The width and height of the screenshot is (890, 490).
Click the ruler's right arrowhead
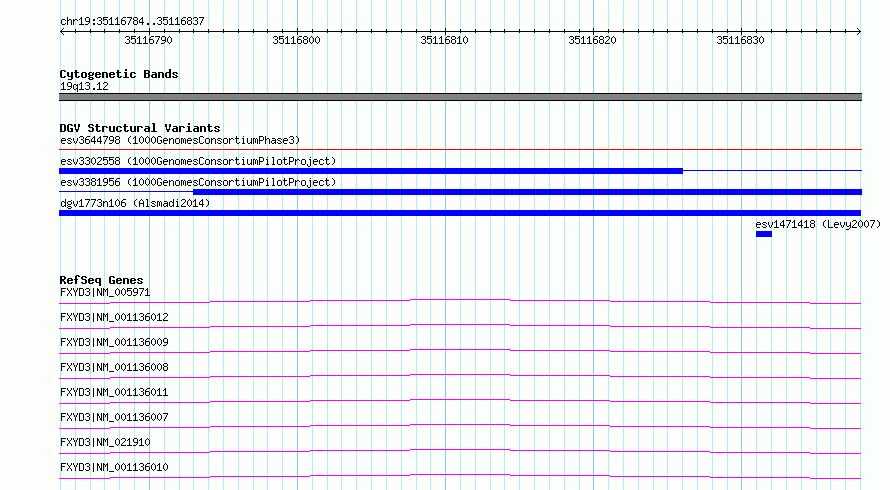coord(859,31)
